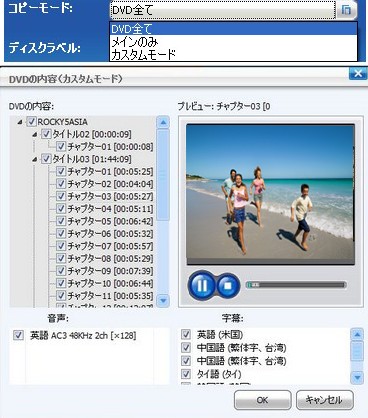Click up arrow of subtitle list scrollbar
The height and width of the screenshot is (418, 368).
[357, 334]
